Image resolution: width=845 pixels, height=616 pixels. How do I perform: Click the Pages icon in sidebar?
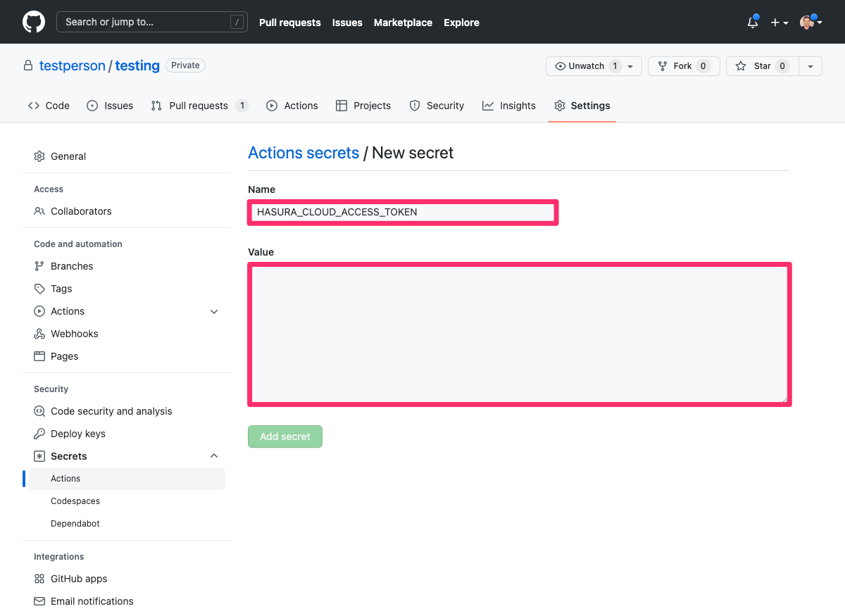pos(39,356)
